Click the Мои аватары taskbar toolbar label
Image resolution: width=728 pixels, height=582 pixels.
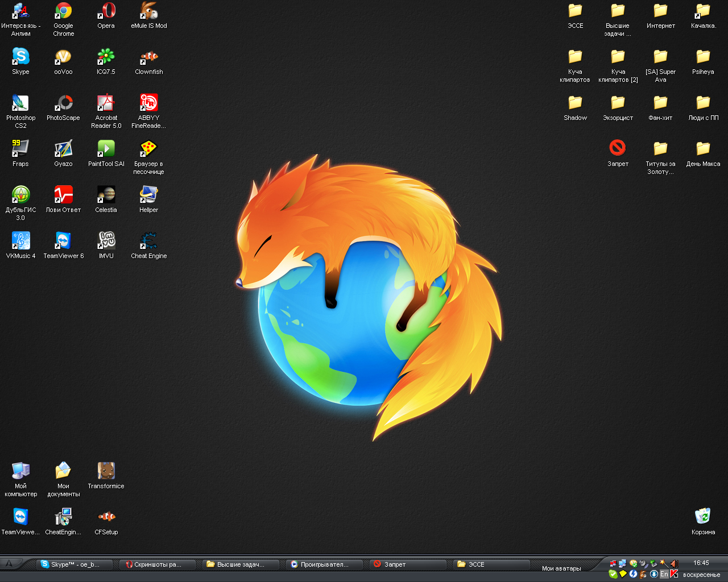561,568
